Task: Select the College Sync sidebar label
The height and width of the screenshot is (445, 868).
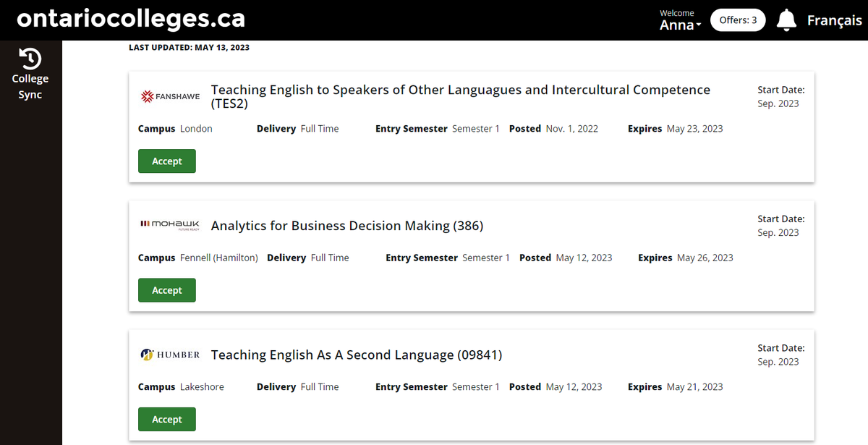Action: (x=30, y=87)
